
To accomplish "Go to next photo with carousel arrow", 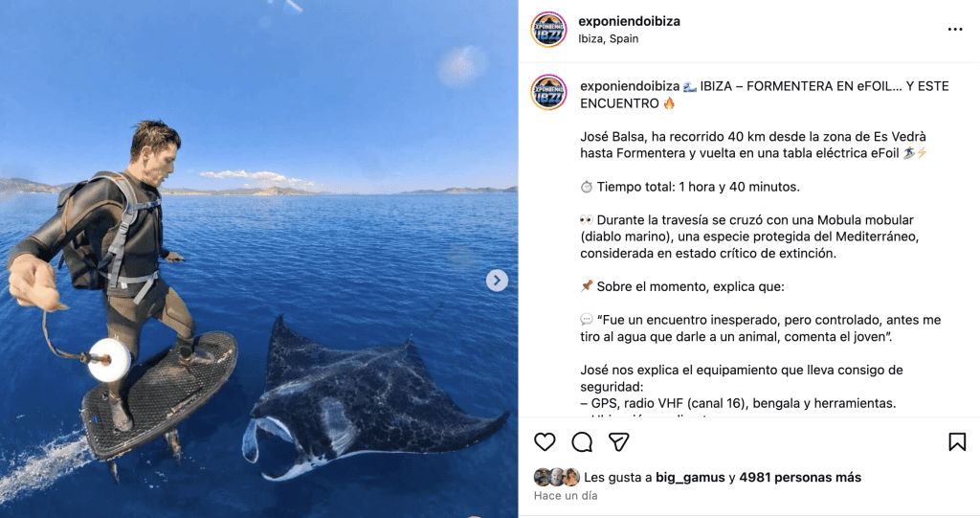I will (x=497, y=281).
